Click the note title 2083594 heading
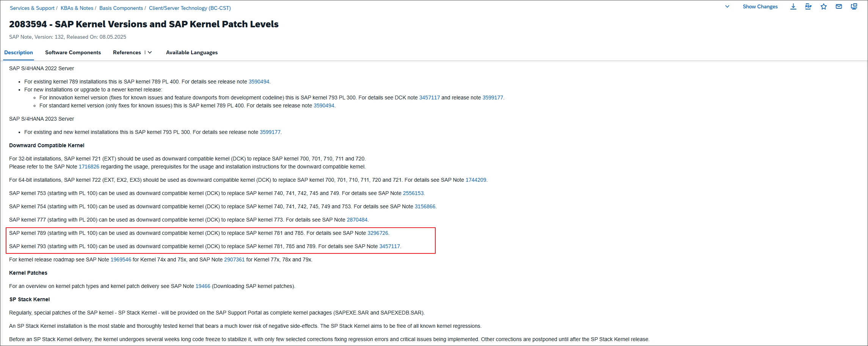This screenshot has height=346, width=868. [144, 24]
